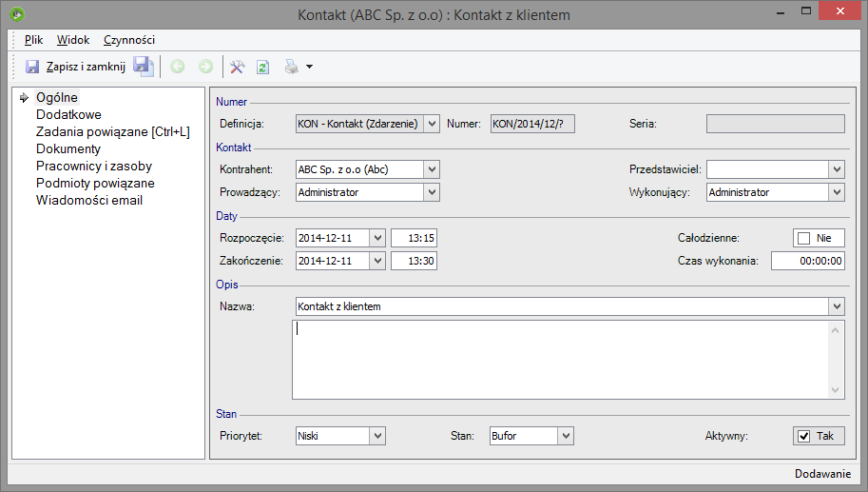Expand the Stan Bufor dropdown arrow
868x492 pixels.
pos(566,436)
